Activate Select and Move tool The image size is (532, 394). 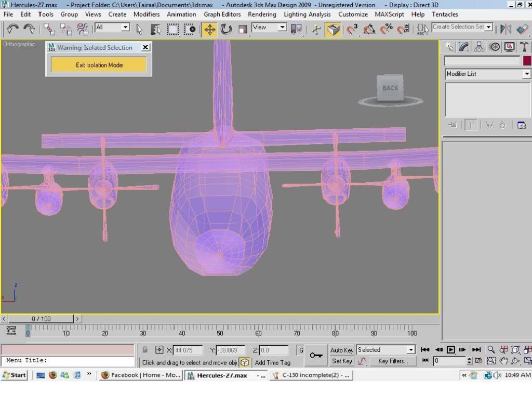coord(210,30)
